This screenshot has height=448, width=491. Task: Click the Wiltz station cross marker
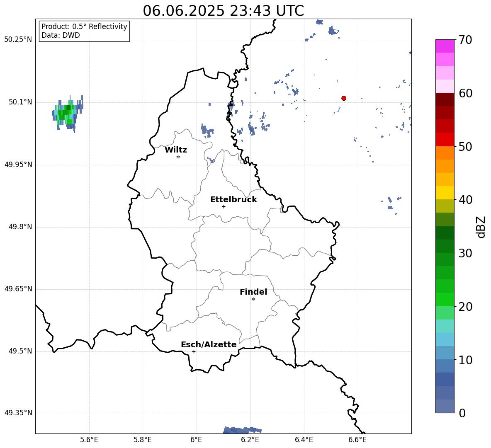(178, 157)
